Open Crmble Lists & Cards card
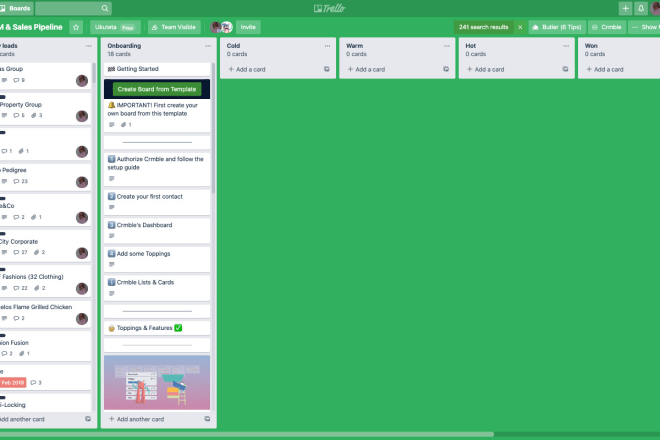 coord(157,288)
